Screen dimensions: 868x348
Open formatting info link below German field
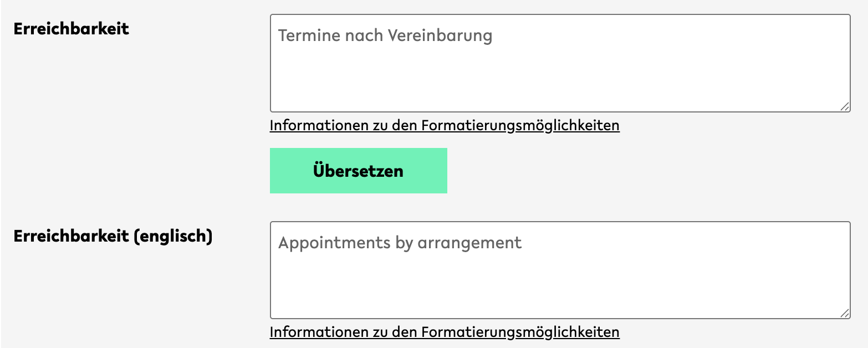[445, 126]
